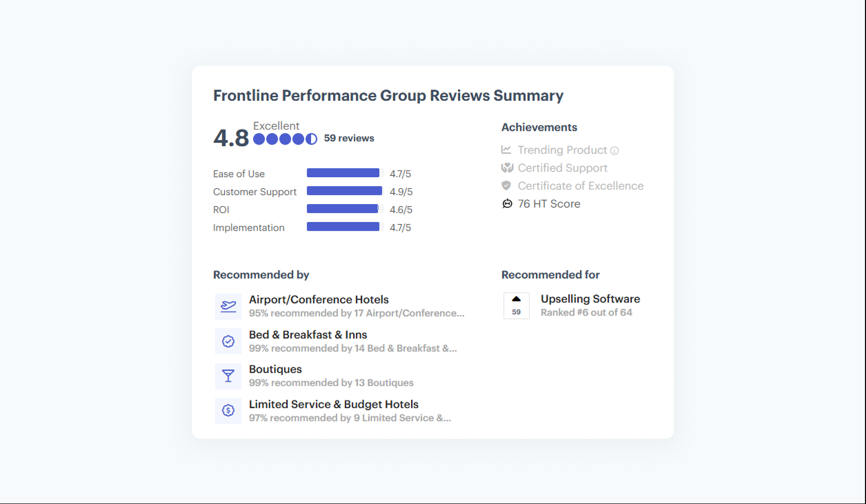Click the 76 HT Score text
Screen dimensions: 866x504
tap(549, 204)
